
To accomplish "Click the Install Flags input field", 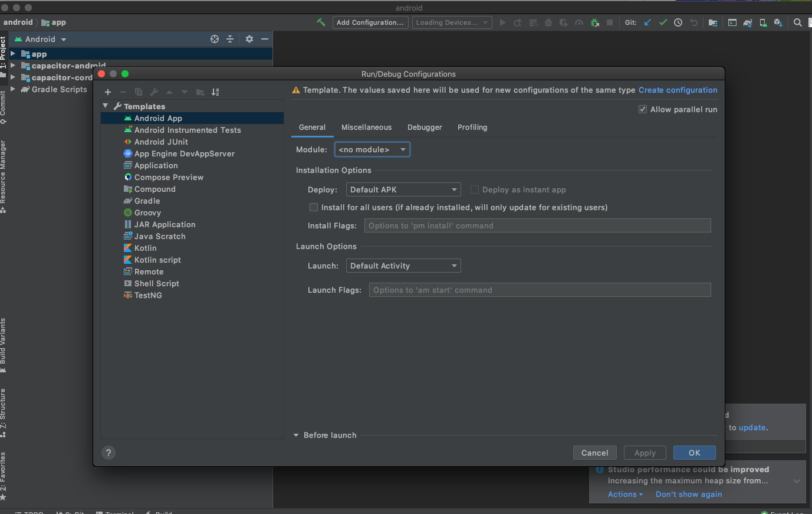I will 537,225.
